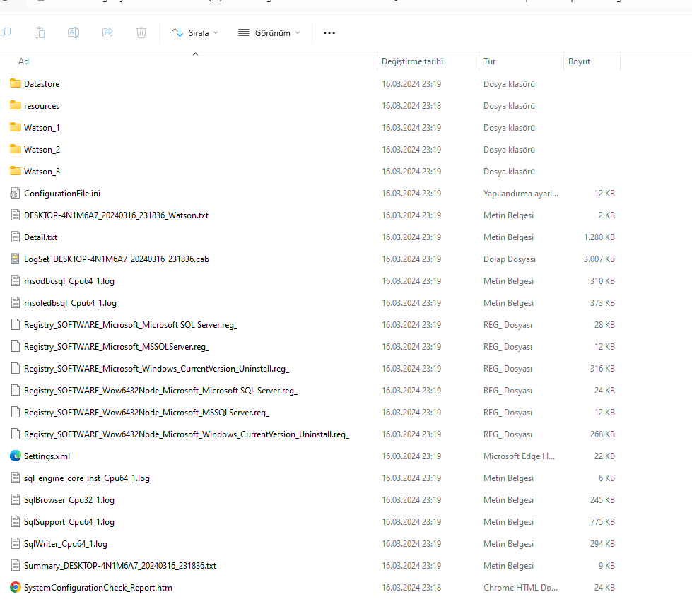Screen dimensions: 692x616
Task: Select Registry_SOFTWARE_Wow6432Node_Microsoft_Microsoft SQL Server.reg_ name
Action: point(160,391)
